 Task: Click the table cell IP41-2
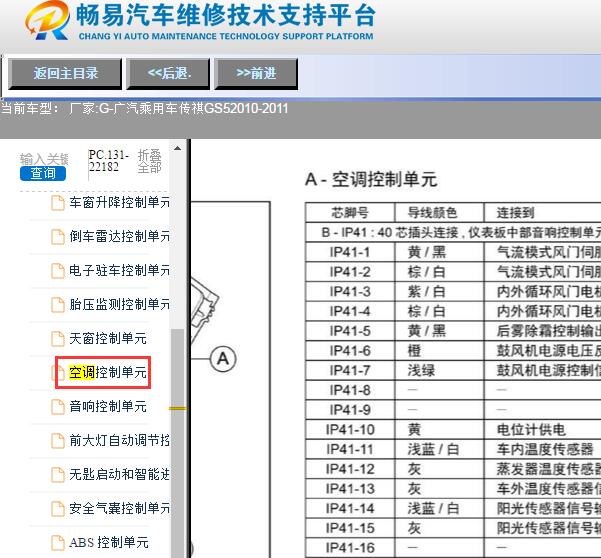point(350,272)
